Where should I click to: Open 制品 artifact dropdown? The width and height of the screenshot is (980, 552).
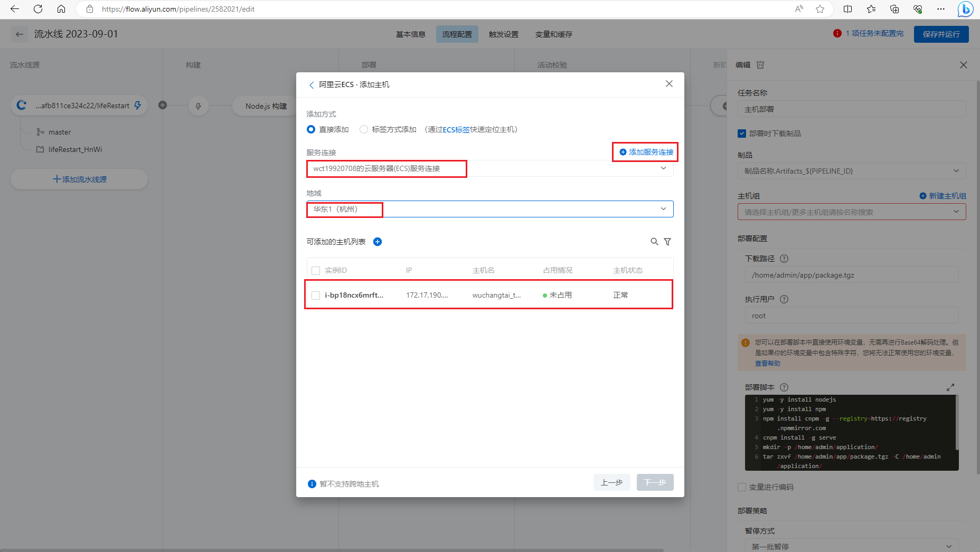coord(852,171)
